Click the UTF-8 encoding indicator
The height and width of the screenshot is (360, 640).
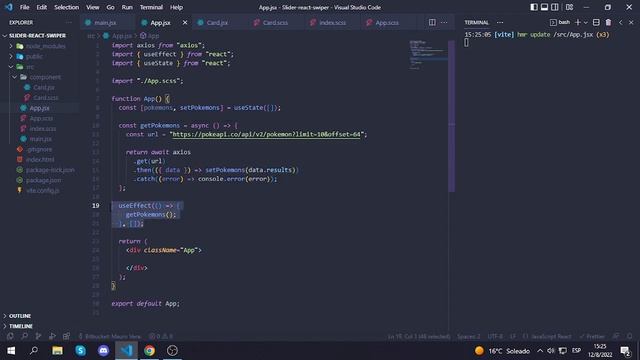pos(495,336)
